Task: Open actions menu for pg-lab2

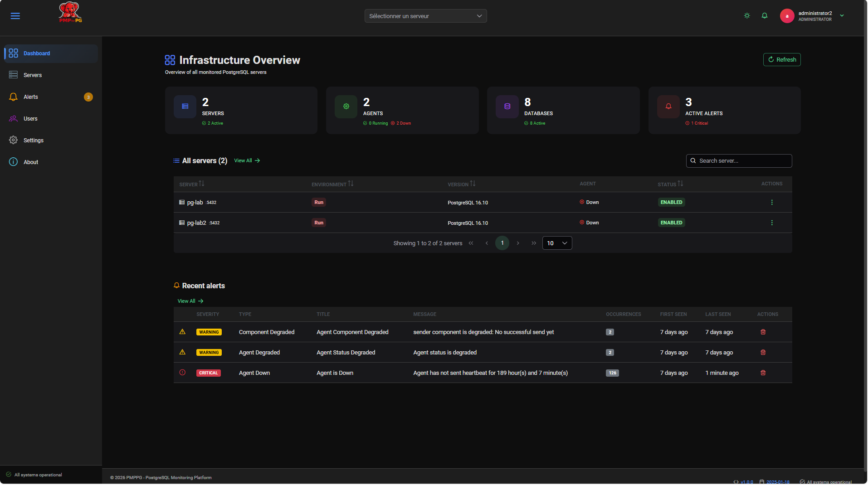Action: point(772,223)
